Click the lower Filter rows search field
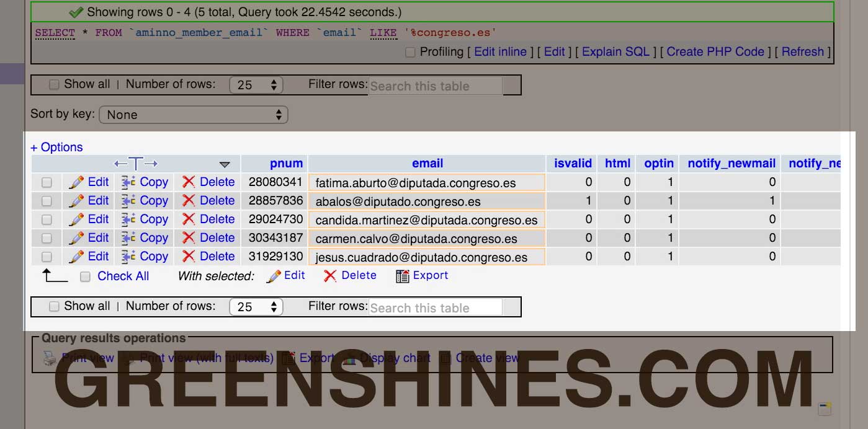 coord(435,307)
